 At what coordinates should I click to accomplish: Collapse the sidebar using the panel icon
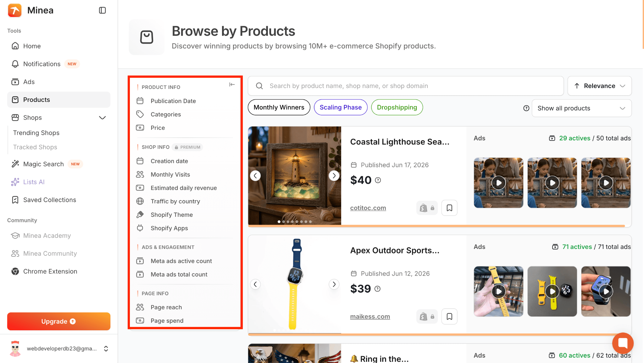[x=102, y=10]
